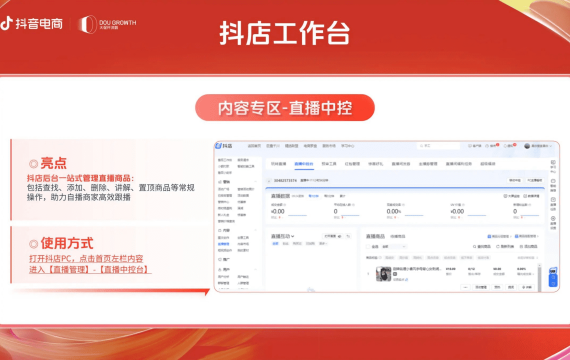The width and height of the screenshot is (570, 360).
Task: Click the 抖店工作台 slide title
Action: click(285, 33)
